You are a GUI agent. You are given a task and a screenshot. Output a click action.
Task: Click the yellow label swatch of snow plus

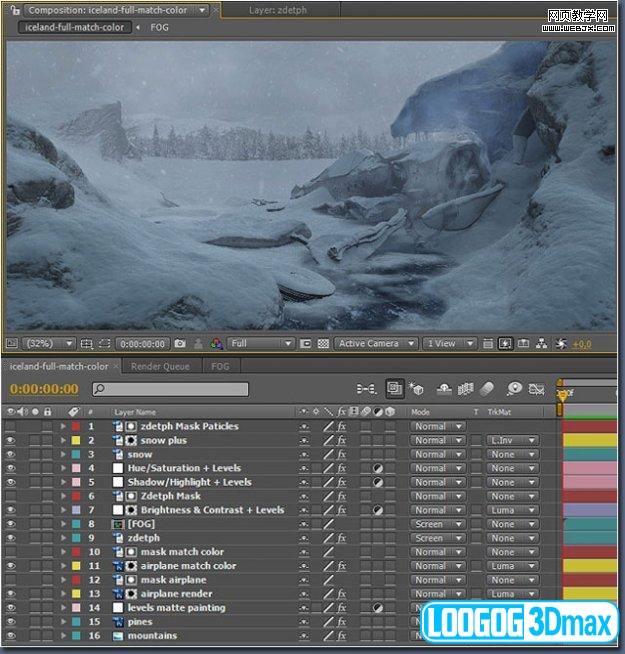(76, 440)
